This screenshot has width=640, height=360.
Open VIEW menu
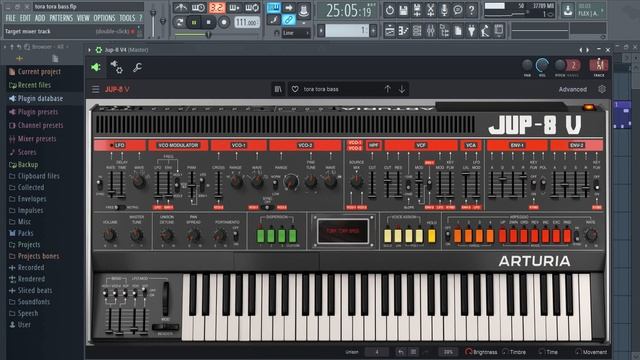click(83, 18)
